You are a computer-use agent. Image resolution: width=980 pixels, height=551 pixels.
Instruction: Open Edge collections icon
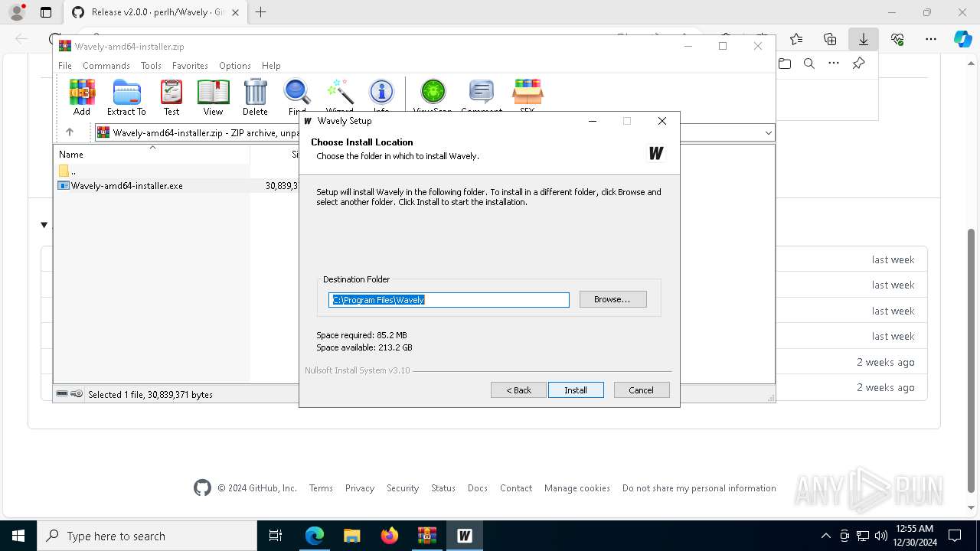[x=830, y=39]
